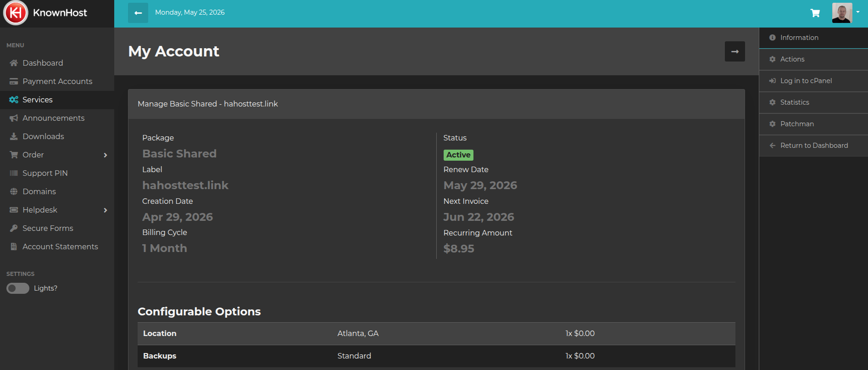Image resolution: width=868 pixels, height=370 pixels.
Task: Click the 1 Month billing cycle value
Action: pyautogui.click(x=165, y=248)
